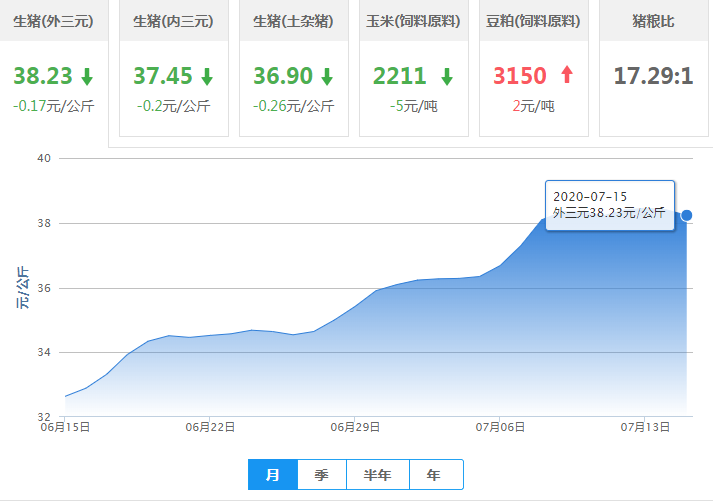The width and height of the screenshot is (713, 504).
Task: Select the 豆粕(饲料原料) tab
Action: 534,21
